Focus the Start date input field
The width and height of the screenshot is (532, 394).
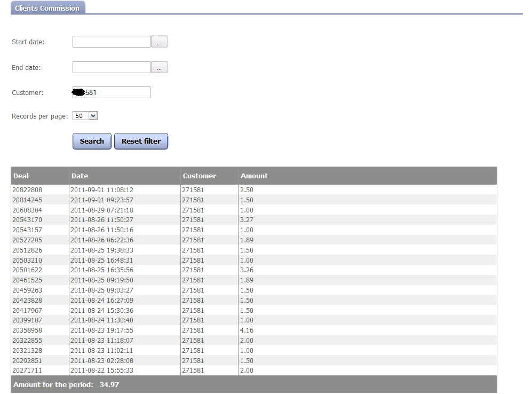coord(111,42)
